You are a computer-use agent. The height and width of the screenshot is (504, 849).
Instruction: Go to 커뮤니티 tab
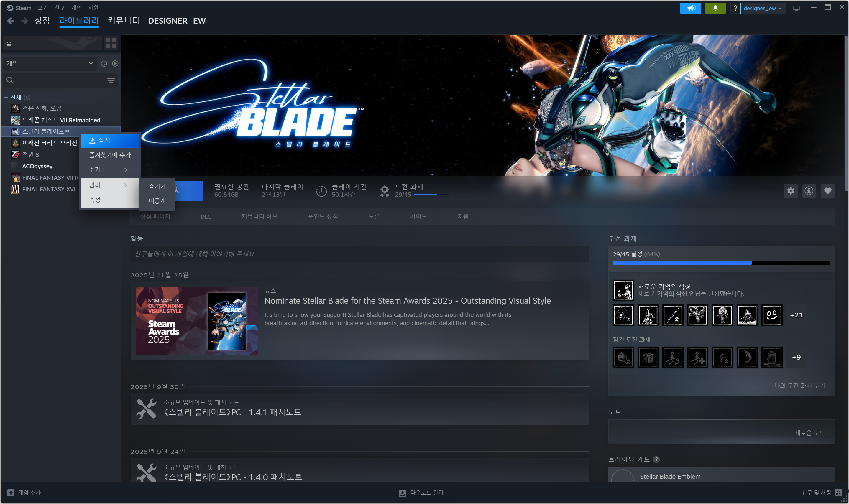[123, 21]
